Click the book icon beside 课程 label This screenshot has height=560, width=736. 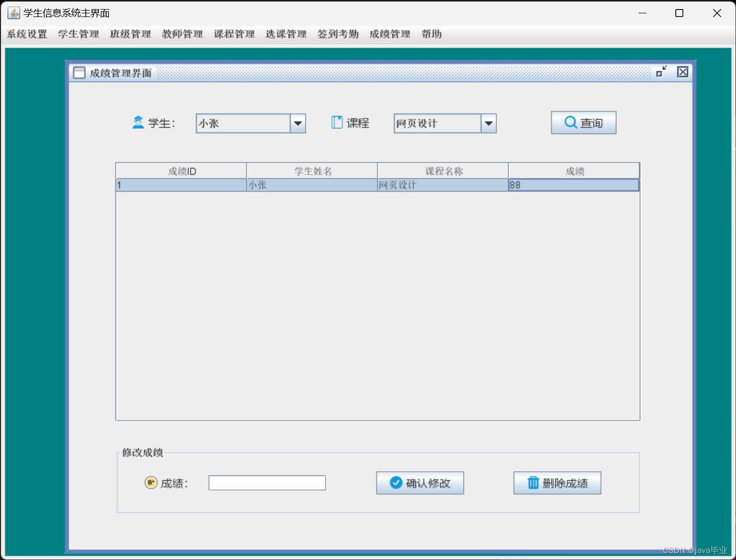point(336,122)
